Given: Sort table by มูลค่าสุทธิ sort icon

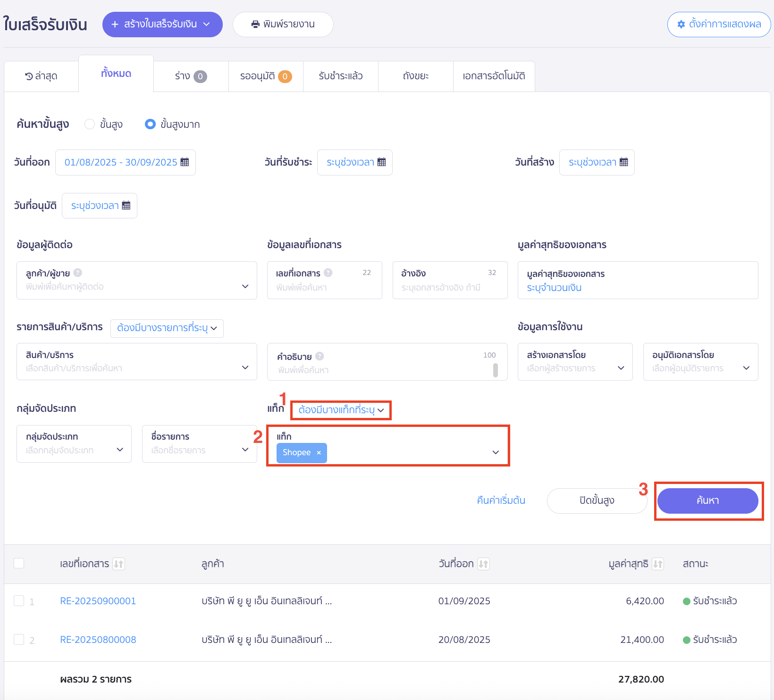Looking at the screenshot, I should tap(658, 564).
